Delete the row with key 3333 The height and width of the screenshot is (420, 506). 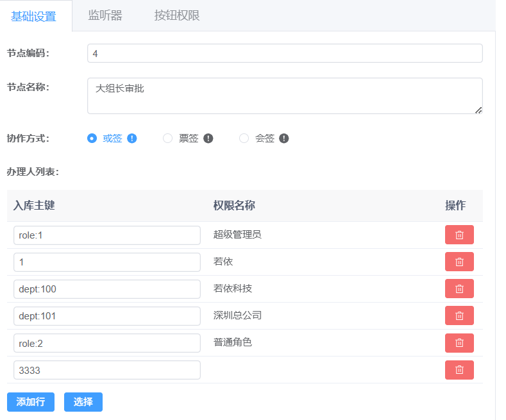(459, 370)
